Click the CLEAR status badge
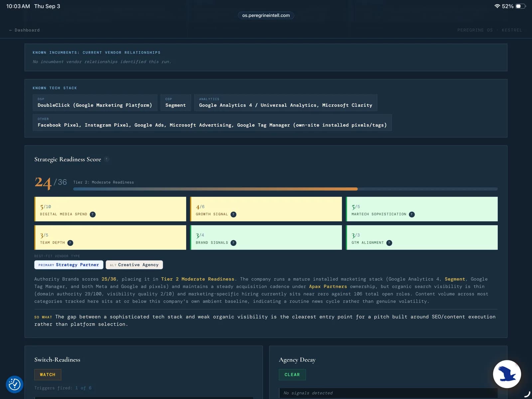Screen dimensions: 532x399 292,375
